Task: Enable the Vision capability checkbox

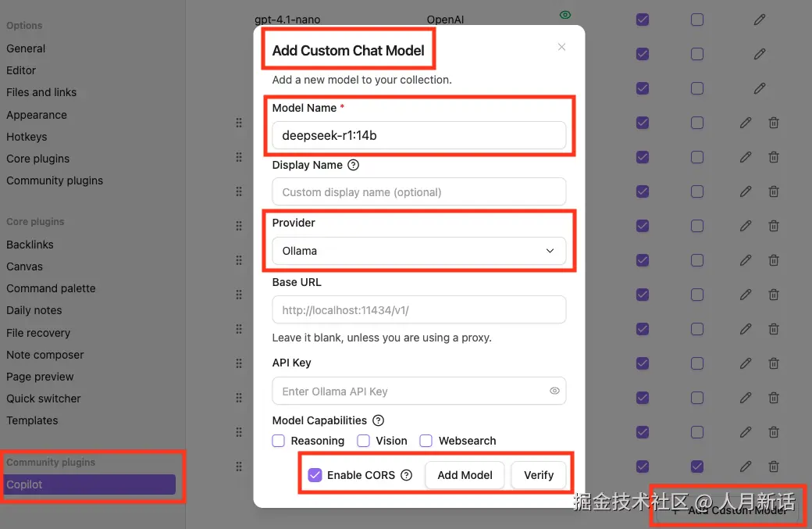Action: pos(364,441)
